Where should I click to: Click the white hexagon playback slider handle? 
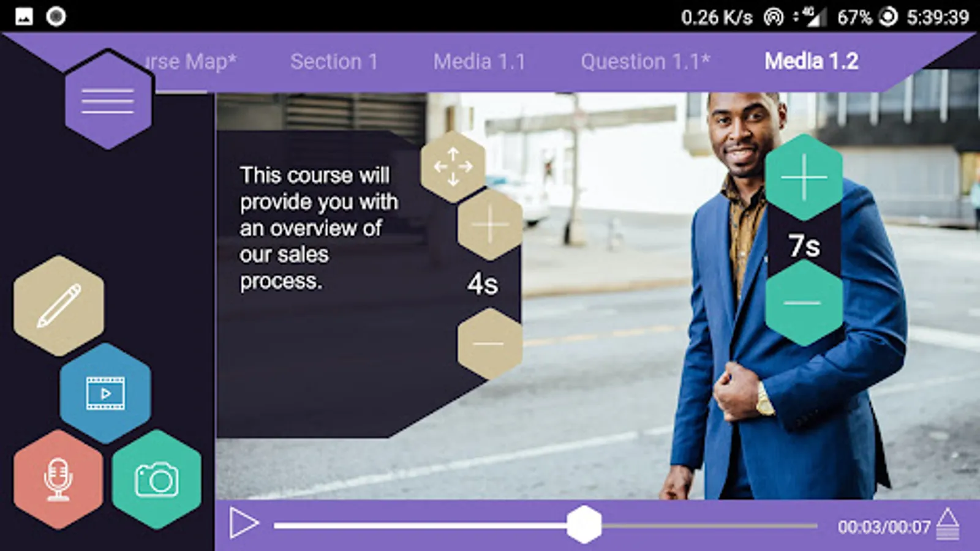click(584, 525)
